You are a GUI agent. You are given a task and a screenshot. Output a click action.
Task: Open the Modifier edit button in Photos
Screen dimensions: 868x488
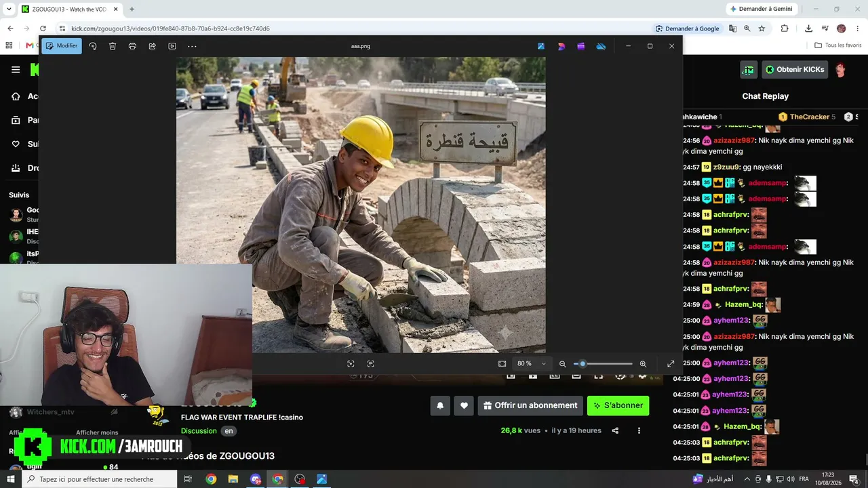pyautogui.click(x=62, y=46)
